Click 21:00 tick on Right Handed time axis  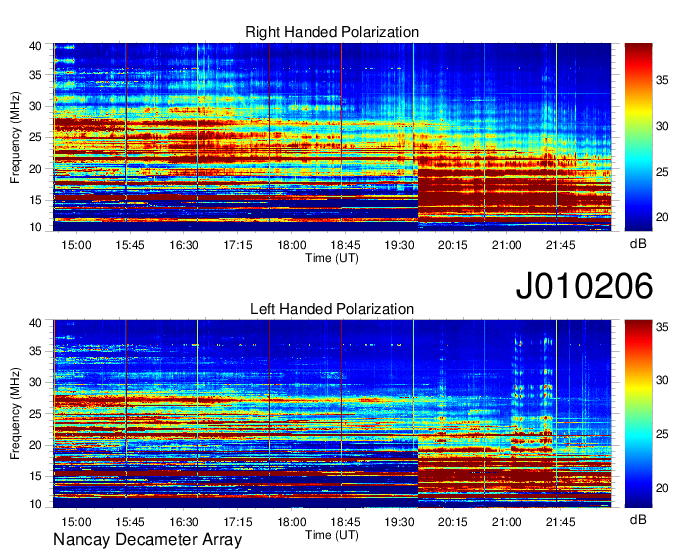[507, 245]
